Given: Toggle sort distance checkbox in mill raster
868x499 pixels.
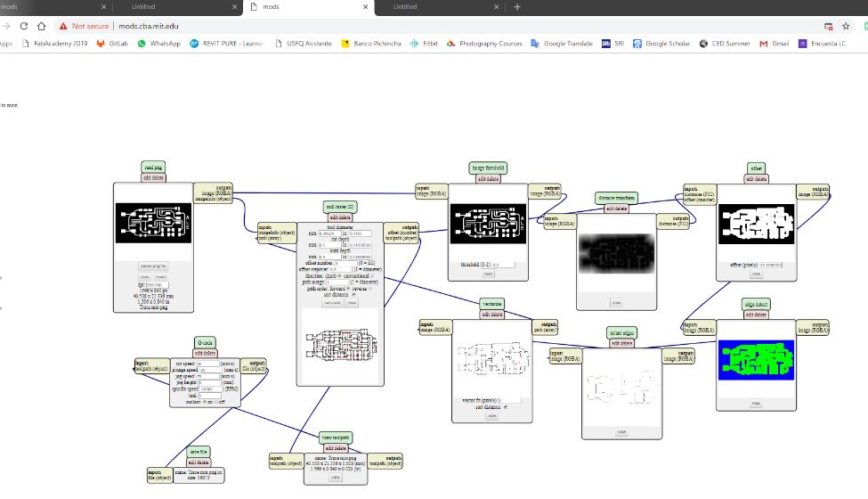Looking at the screenshot, I should (x=353, y=295).
